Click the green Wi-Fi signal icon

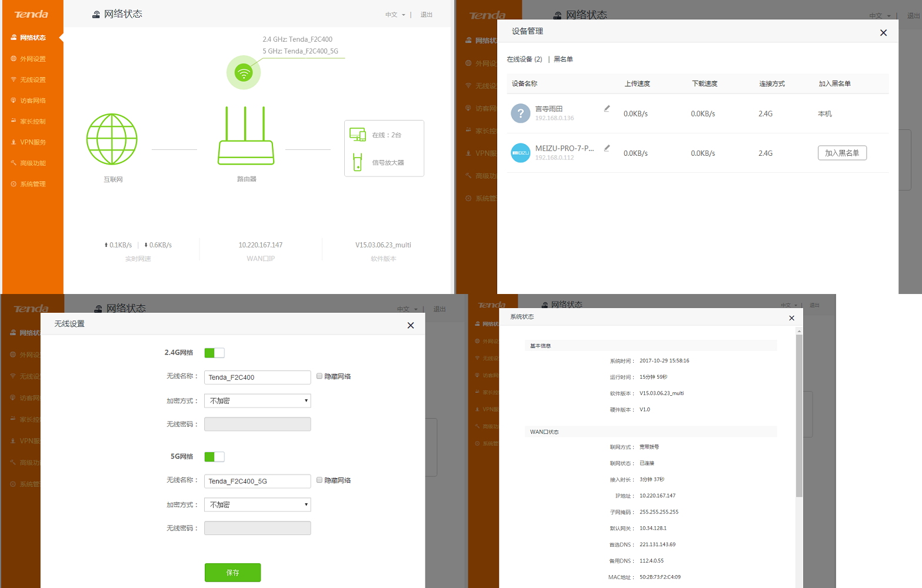(x=244, y=72)
